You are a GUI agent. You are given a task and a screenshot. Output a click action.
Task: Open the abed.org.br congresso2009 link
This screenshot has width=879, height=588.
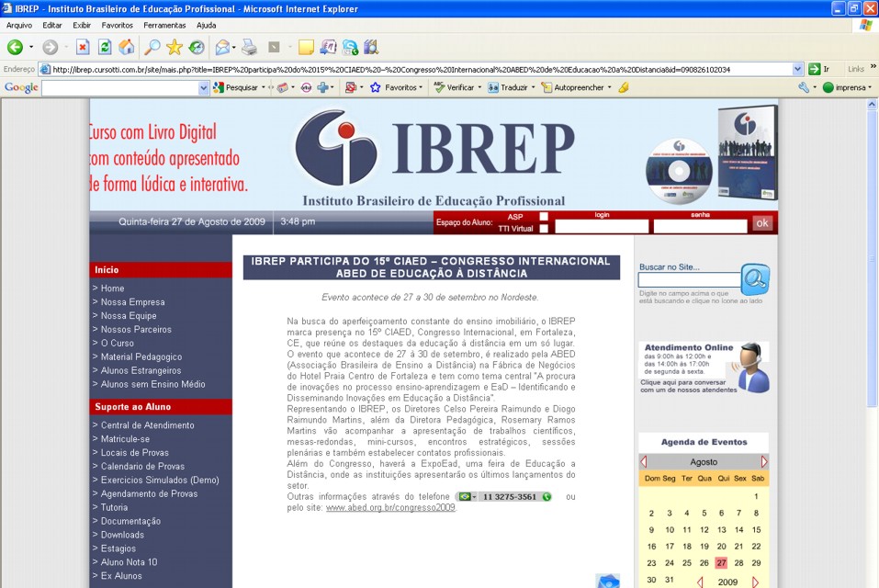tap(390, 508)
